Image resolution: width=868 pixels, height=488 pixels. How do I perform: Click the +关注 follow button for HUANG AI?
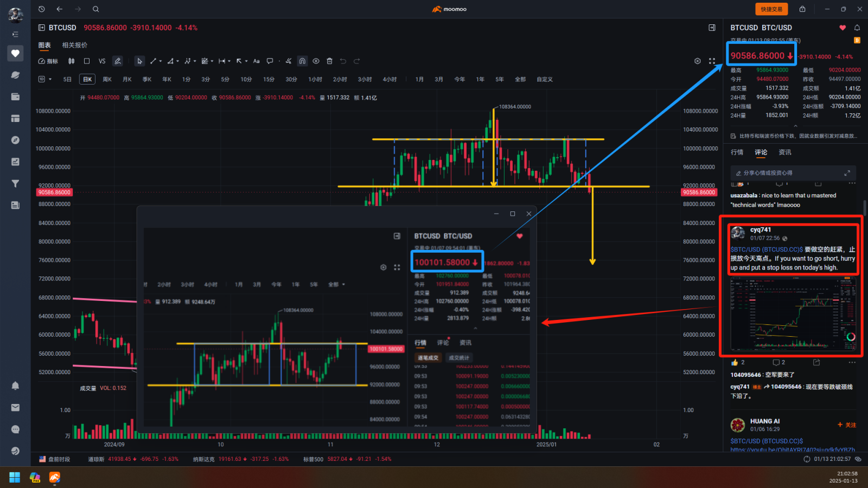pyautogui.click(x=847, y=425)
